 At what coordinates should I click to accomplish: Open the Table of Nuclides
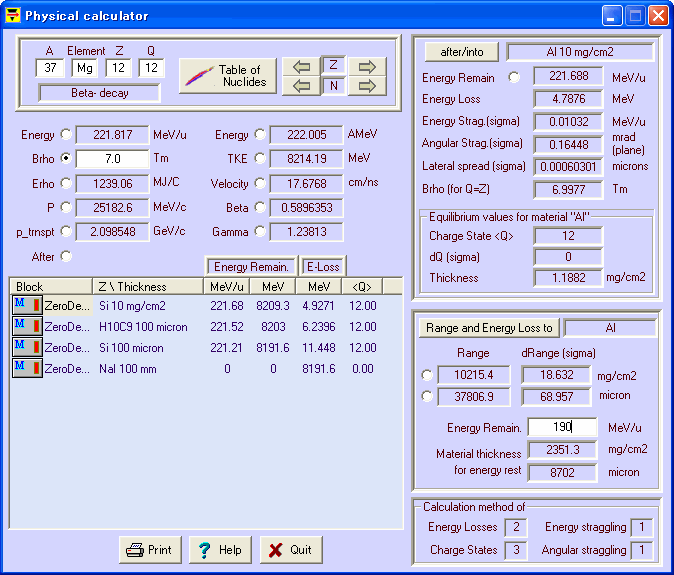click(228, 76)
